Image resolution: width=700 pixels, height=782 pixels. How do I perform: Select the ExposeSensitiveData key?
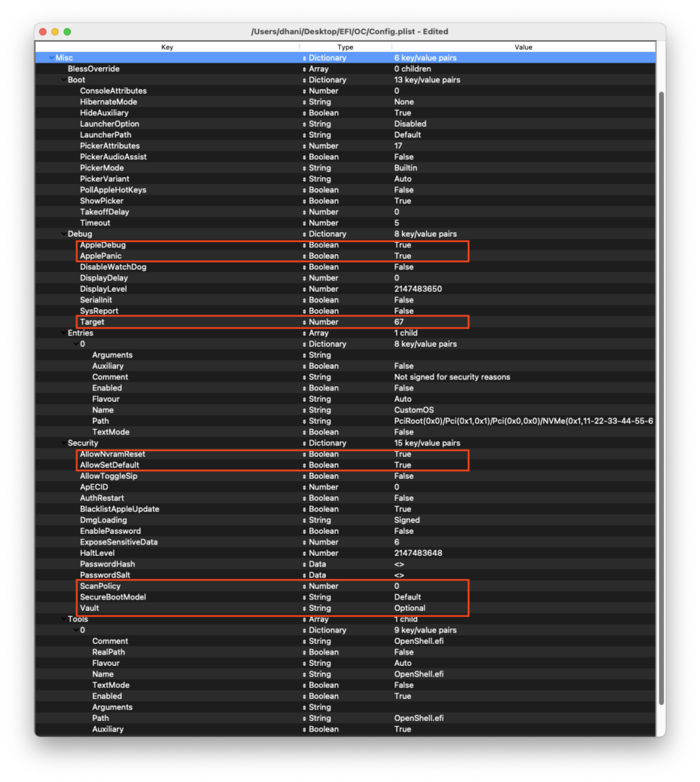click(118, 541)
